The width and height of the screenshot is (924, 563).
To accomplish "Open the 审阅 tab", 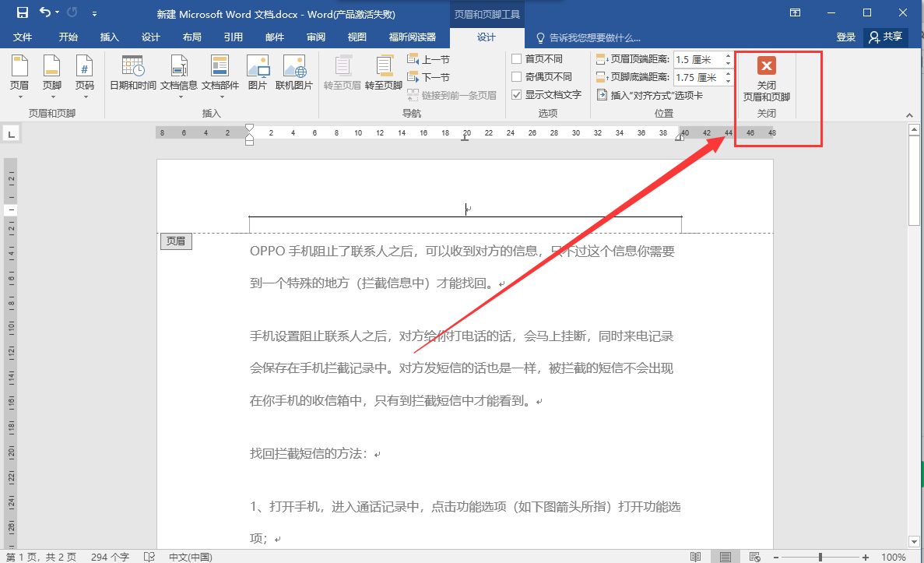I will (x=316, y=37).
